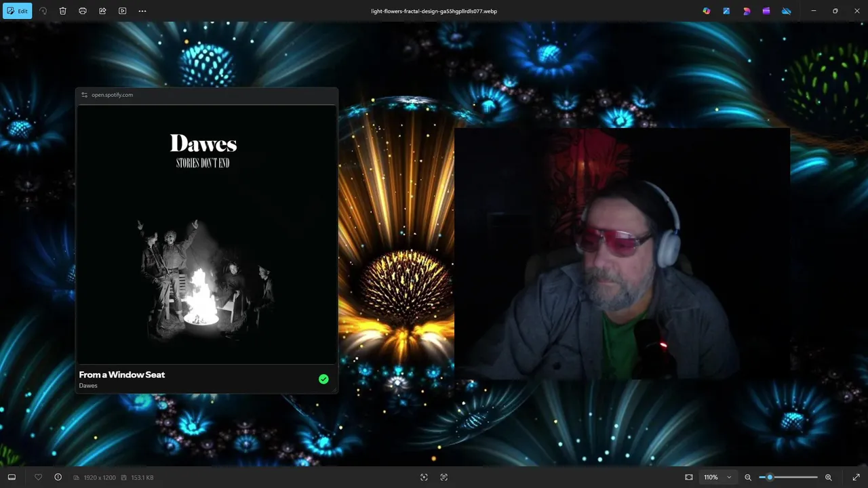Start slideshow with the play icon
This screenshot has width=868, height=488.
click(122, 11)
